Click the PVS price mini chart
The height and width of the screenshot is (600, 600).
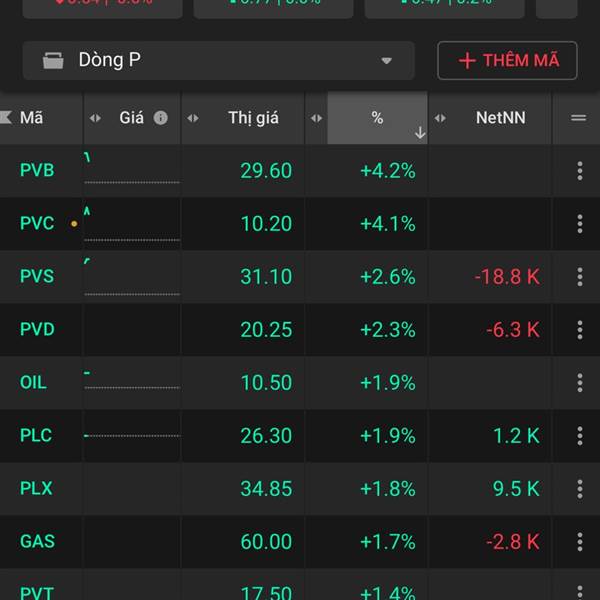[x=132, y=277]
